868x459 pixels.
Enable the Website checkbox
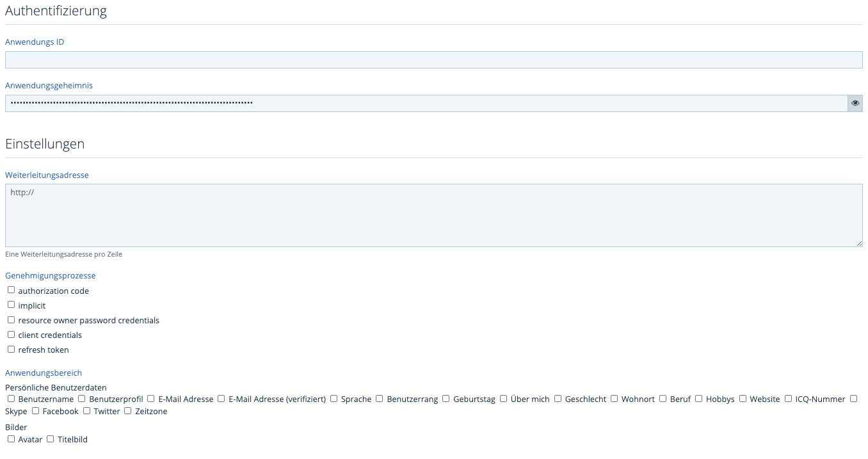tap(743, 398)
